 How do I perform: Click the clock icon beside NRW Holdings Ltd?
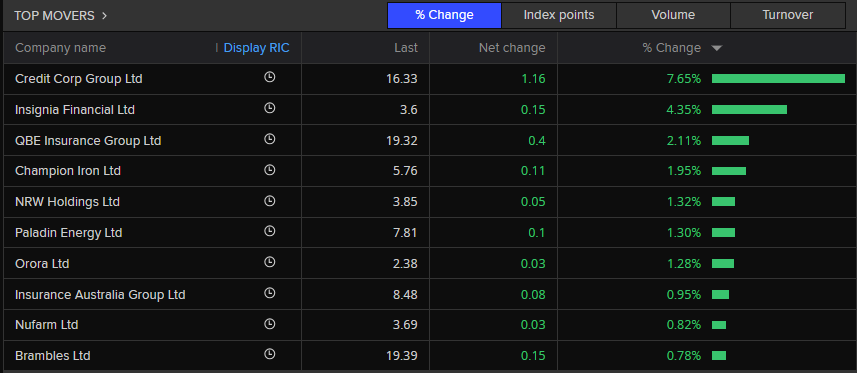click(269, 201)
